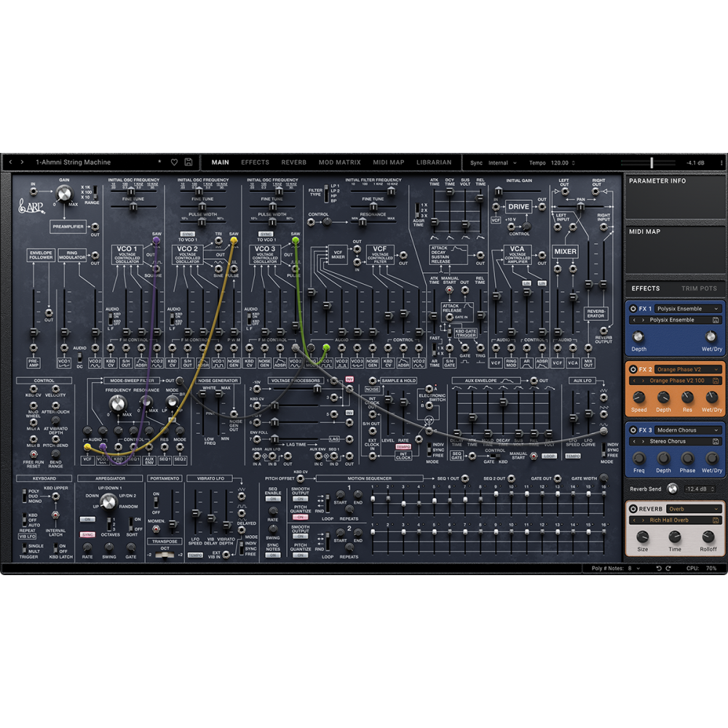Toggle the Arpeggiator ON switch

(87, 519)
